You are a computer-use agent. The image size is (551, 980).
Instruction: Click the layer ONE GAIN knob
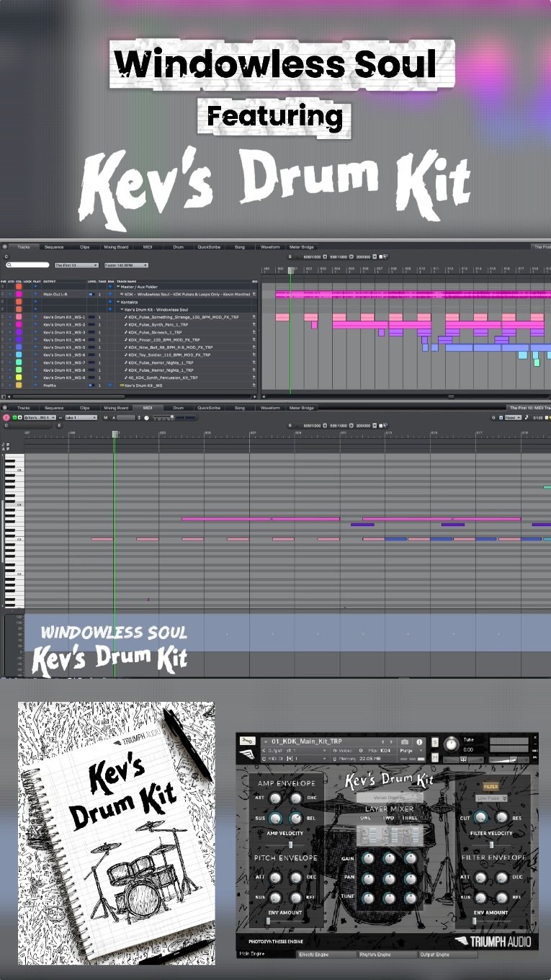click(368, 858)
